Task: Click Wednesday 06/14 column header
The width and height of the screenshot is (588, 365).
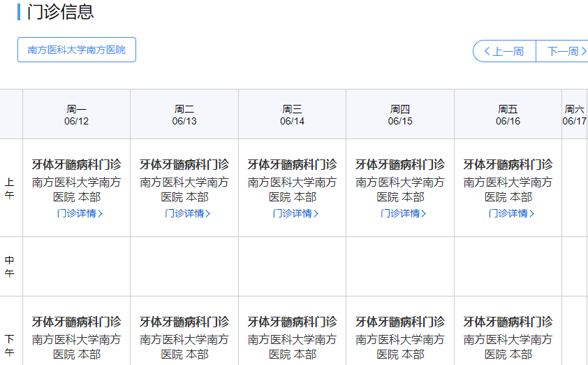Action: tap(293, 115)
